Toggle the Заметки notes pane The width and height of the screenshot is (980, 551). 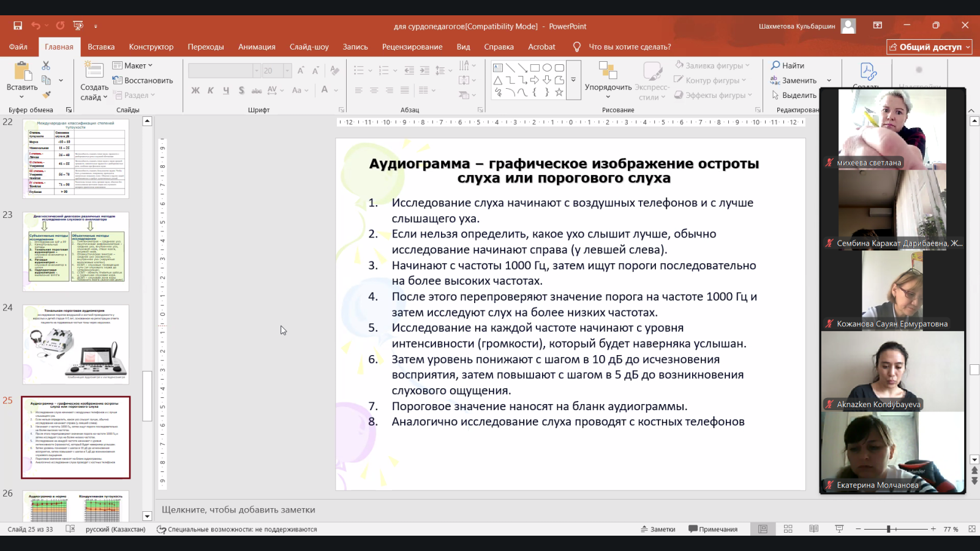click(658, 529)
